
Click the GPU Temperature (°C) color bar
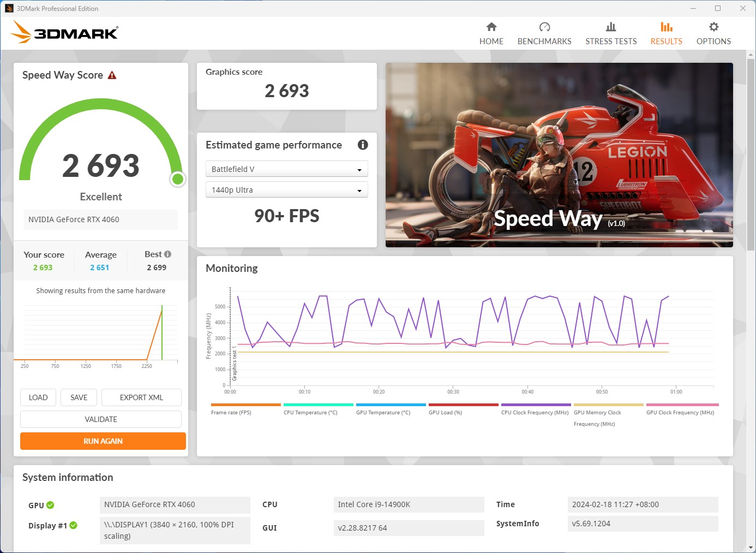click(391, 405)
